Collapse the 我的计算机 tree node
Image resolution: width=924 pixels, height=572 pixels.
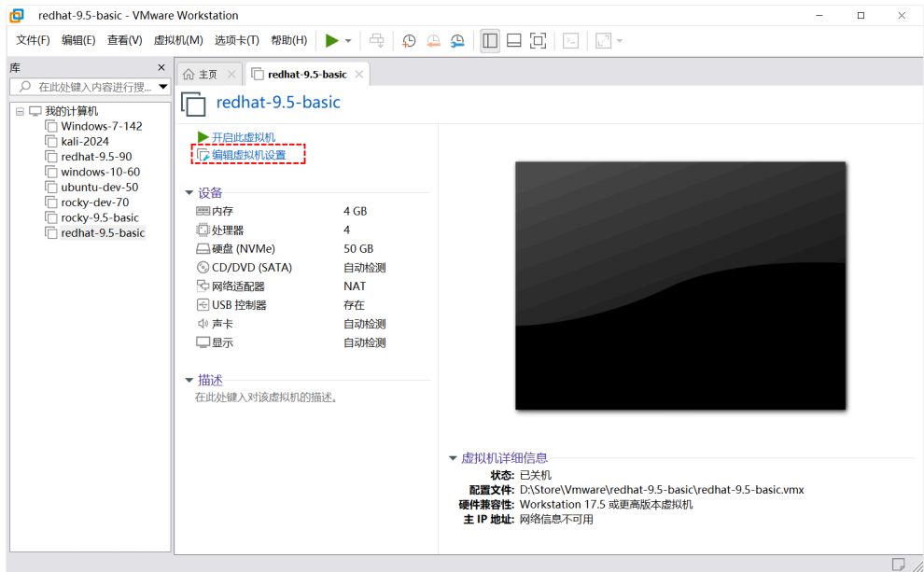(20, 111)
